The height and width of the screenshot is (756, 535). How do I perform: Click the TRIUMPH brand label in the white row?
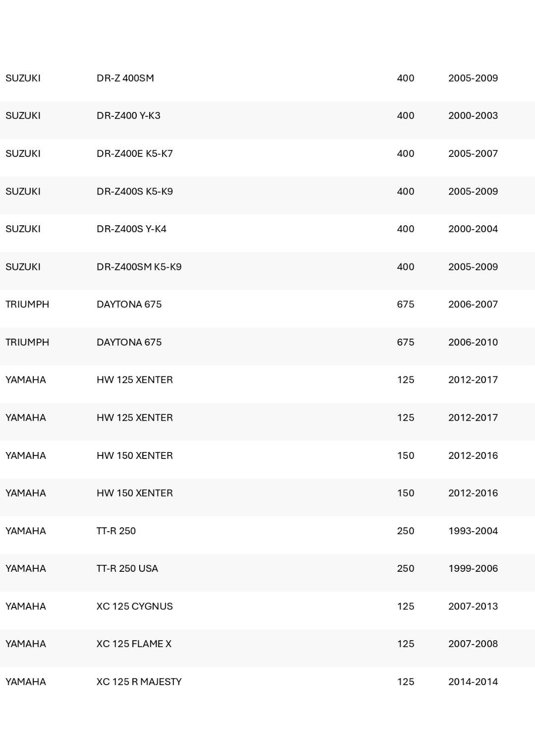[27, 304]
